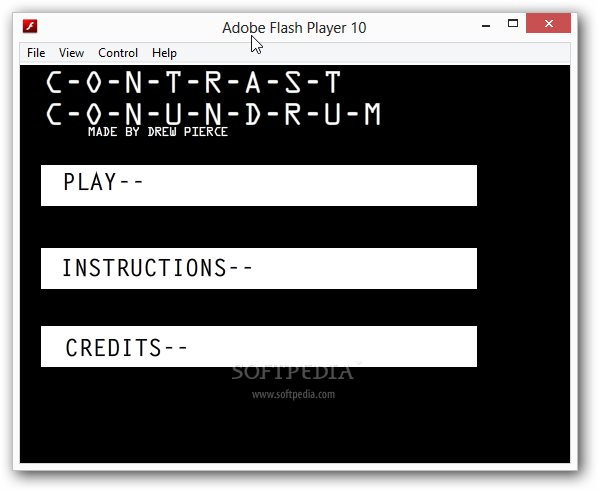Minimize the Adobe Flash Player window
Screen dimensions: 598x491
pos(486,25)
